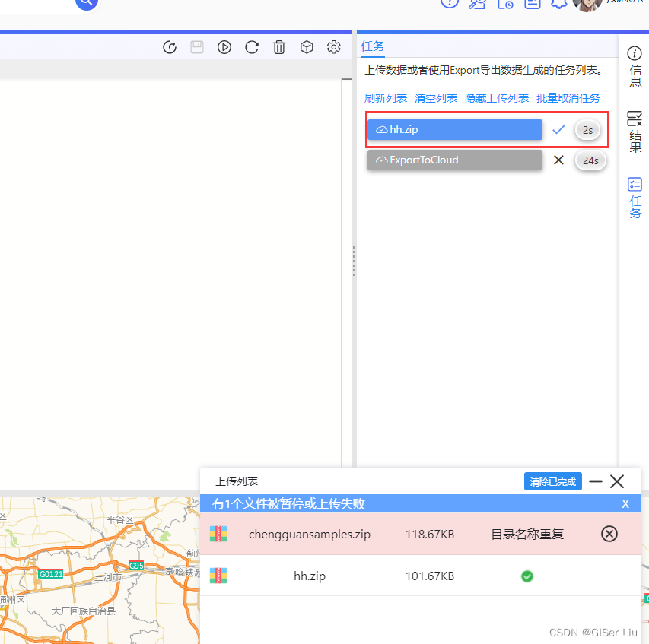
Task: Open the hh.zip task bar
Action: pyautogui.click(x=455, y=129)
